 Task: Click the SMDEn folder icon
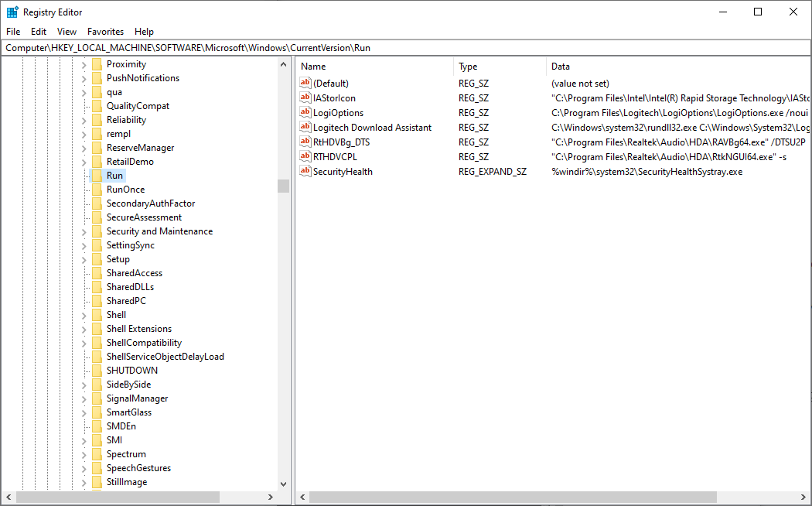(97, 426)
